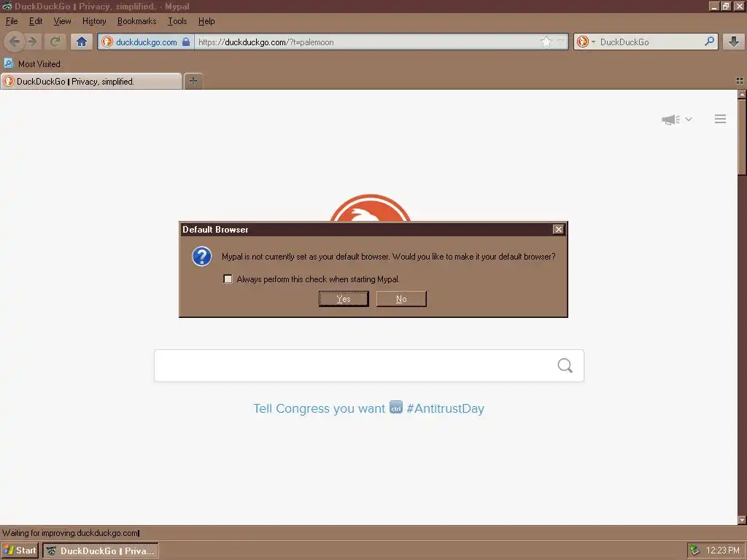Click the Back navigation arrow
747x560 pixels.
coord(15,42)
